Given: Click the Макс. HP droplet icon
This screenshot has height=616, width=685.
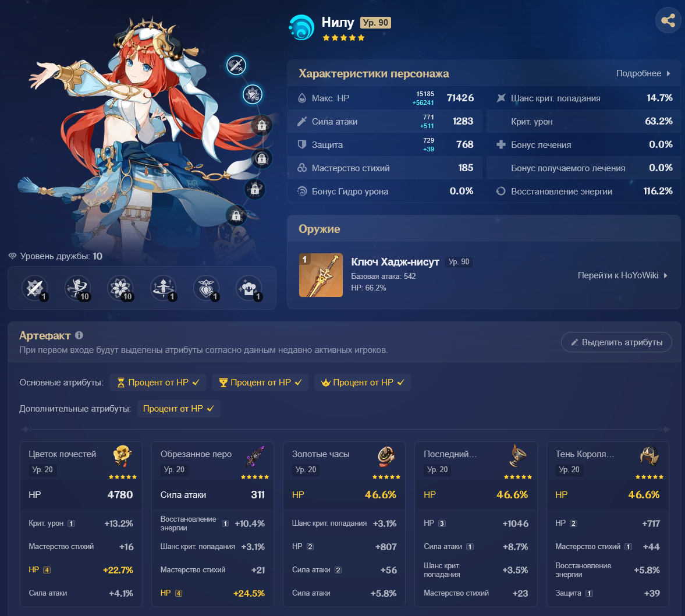Looking at the screenshot, I should (302, 98).
